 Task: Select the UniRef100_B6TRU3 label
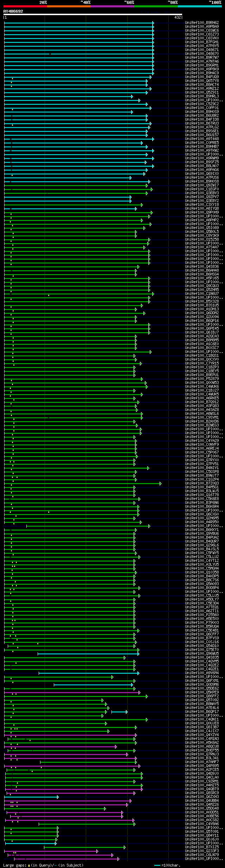click(202, 123)
